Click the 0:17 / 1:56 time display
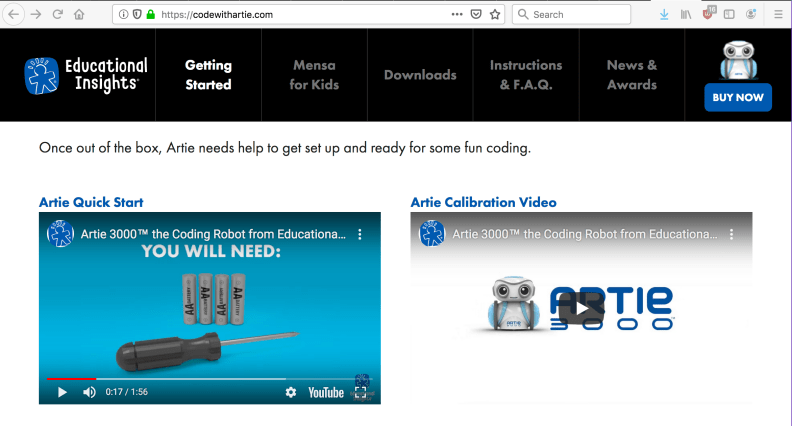792x426 pixels. point(126,392)
